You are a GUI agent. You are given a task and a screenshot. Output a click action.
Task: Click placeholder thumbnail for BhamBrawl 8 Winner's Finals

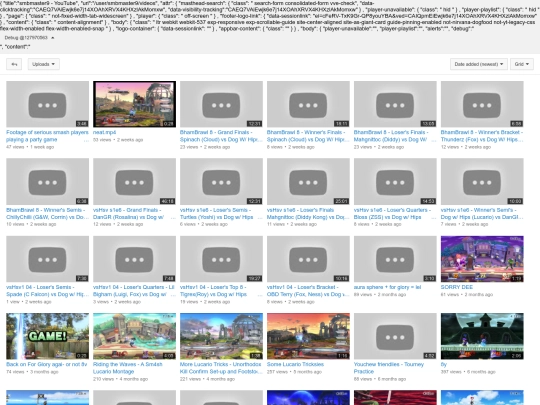click(x=308, y=104)
